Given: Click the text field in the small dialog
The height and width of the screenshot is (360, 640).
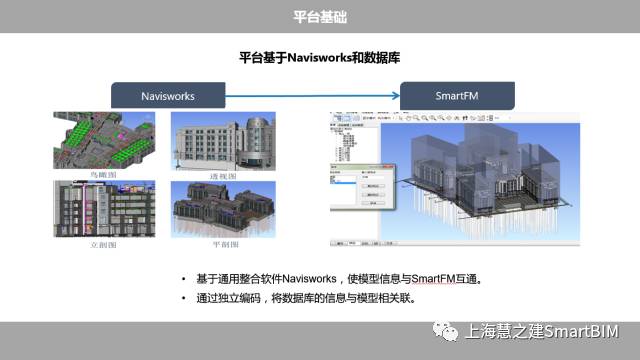Looking at the screenshot, I should pyautogui.click(x=373, y=177).
